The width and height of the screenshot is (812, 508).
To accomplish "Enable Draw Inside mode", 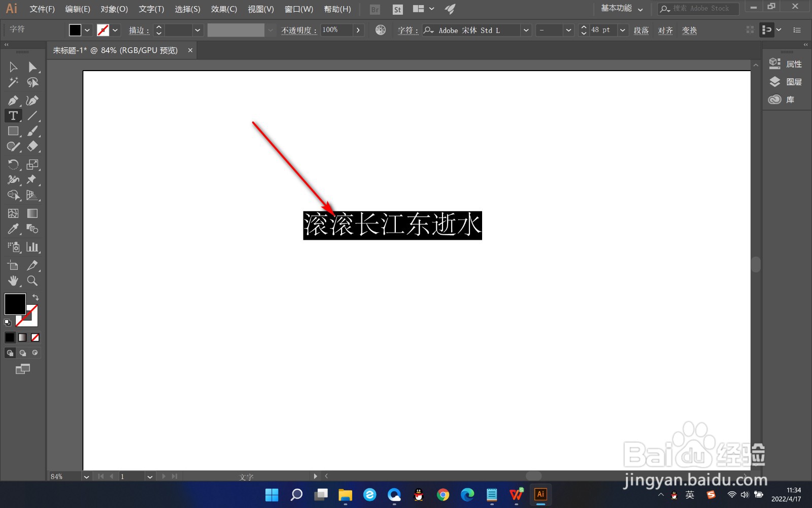I will (x=35, y=353).
